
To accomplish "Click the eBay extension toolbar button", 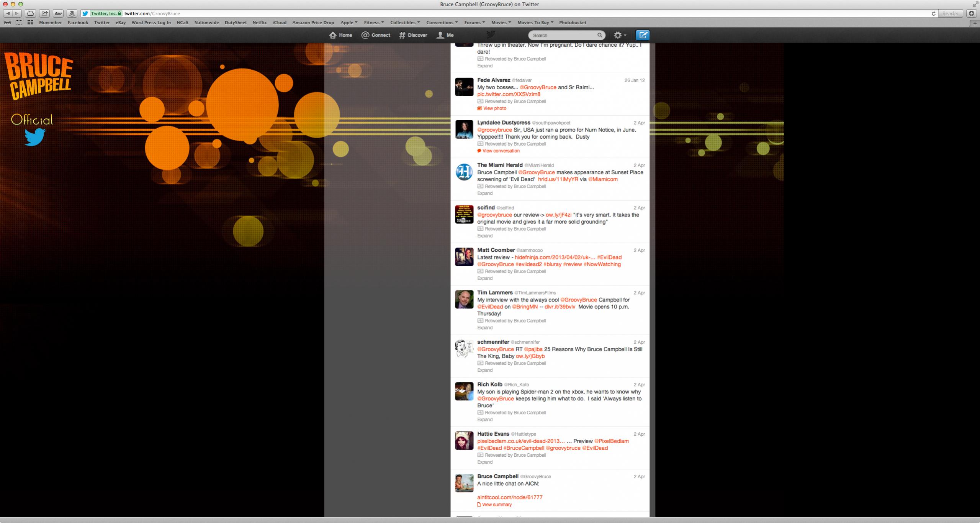I will (58, 13).
